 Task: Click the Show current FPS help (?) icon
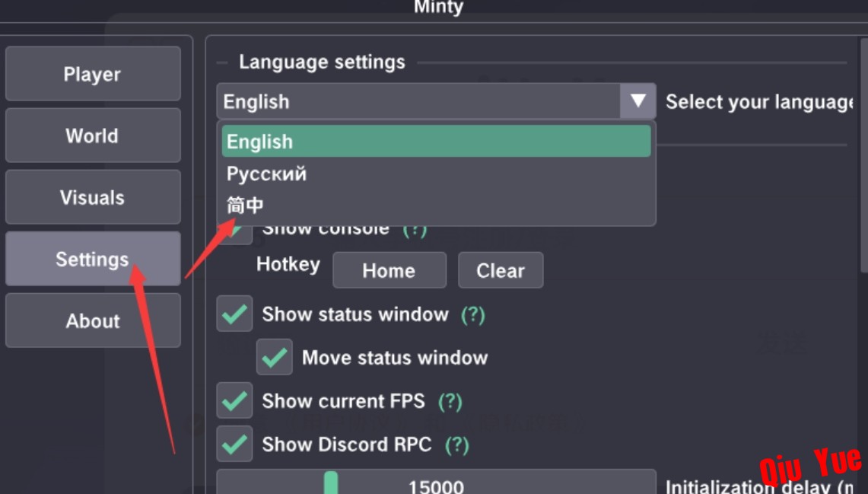coord(450,400)
